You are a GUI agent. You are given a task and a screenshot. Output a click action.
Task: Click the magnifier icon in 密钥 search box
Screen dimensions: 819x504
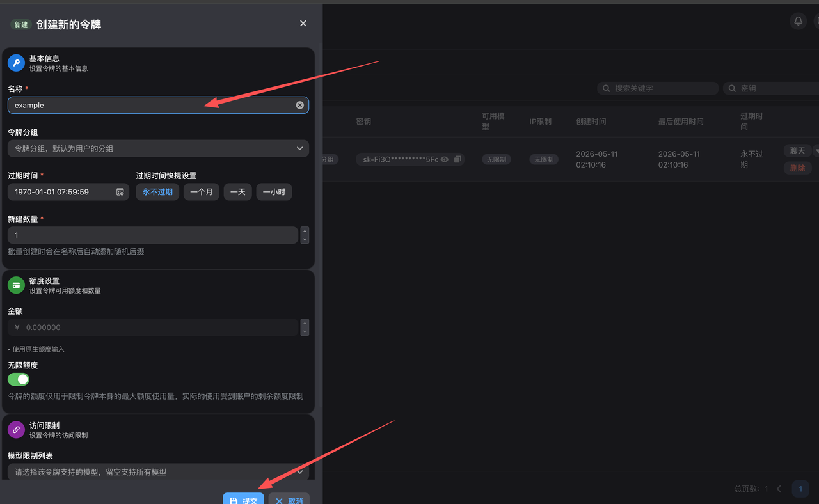(x=732, y=88)
